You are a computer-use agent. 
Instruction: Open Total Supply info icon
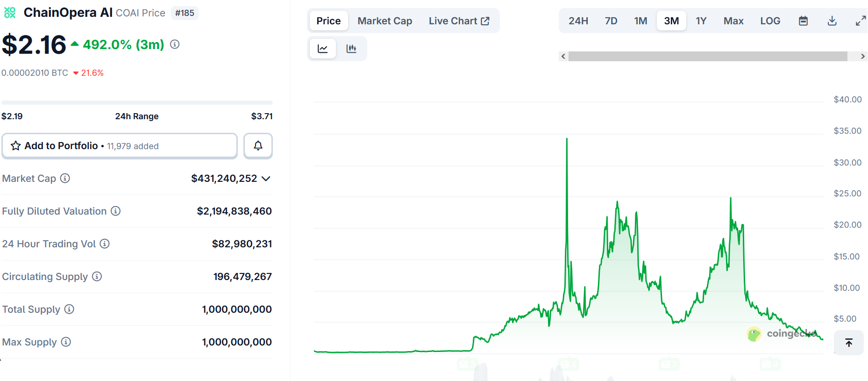coord(69,309)
